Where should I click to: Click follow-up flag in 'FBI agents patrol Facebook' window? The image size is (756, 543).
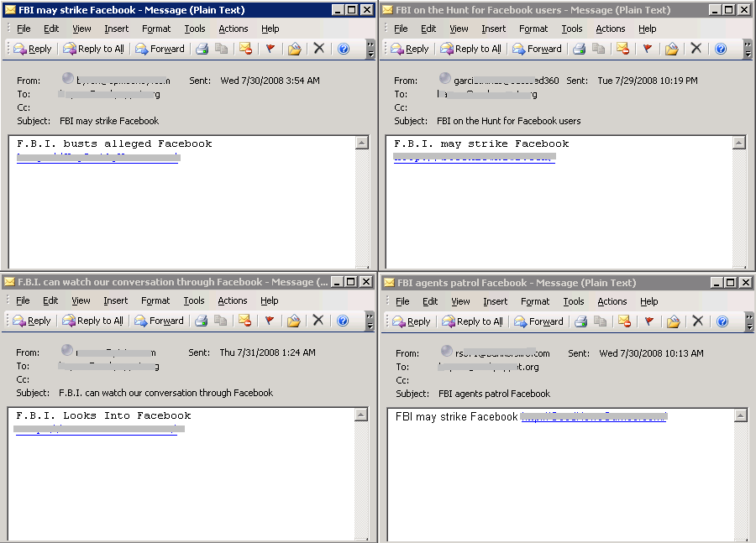[x=649, y=321]
